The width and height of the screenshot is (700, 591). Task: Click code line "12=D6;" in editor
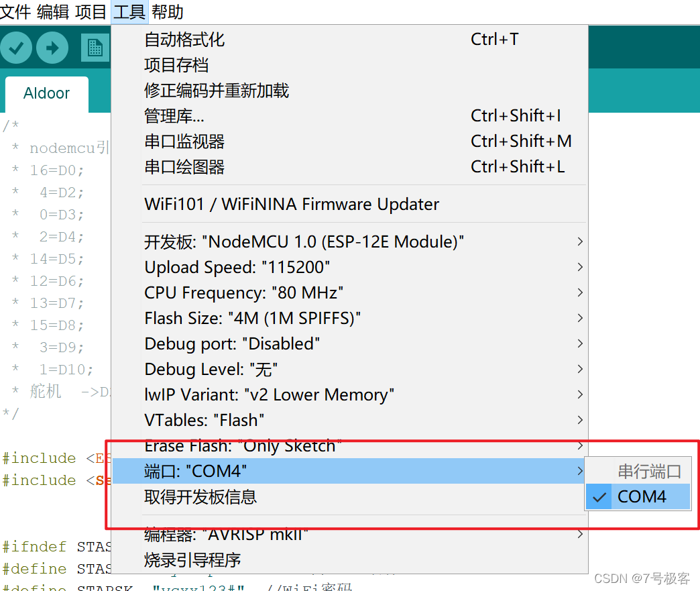[x=57, y=281]
